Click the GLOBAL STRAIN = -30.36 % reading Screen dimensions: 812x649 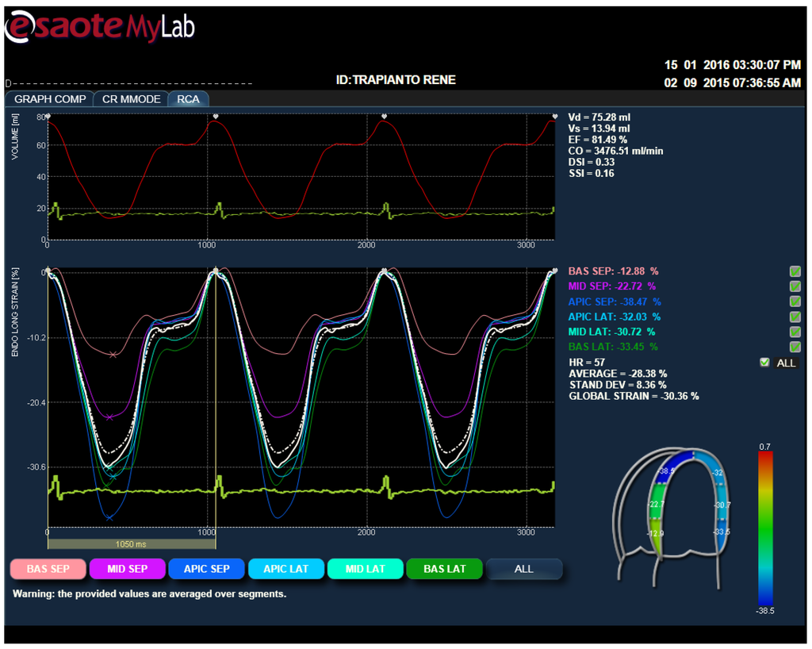(634, 396)
